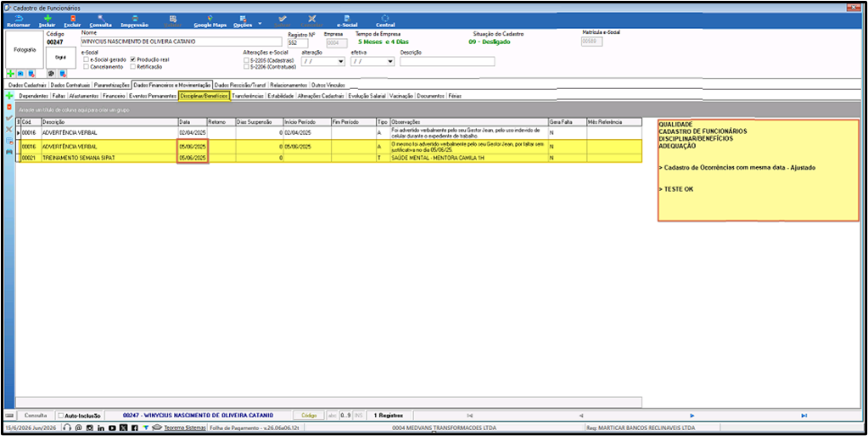The width and height of the screenshot is (868, 436).
Task: Expand the alteração date dropdown
Action: [x=340, y=61]
